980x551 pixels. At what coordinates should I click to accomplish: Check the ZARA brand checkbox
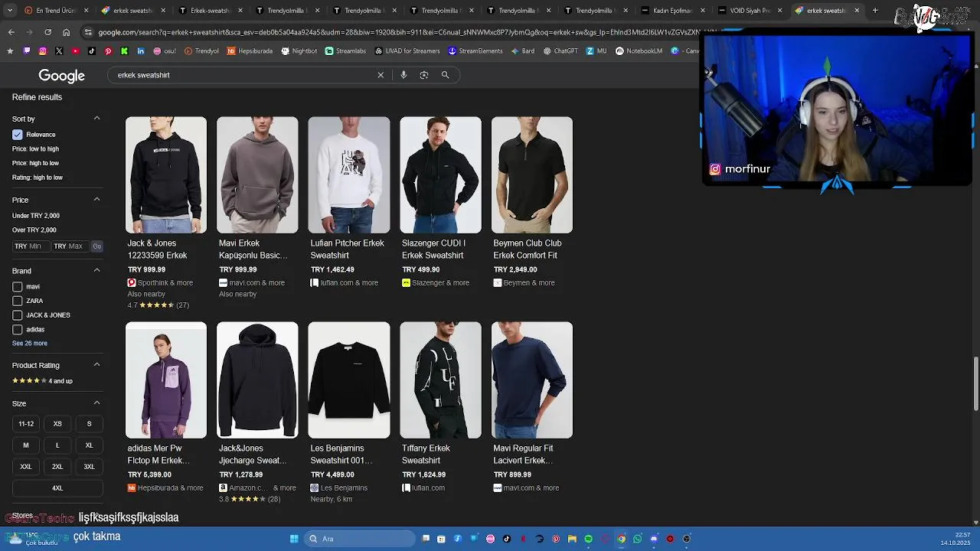[17, 301]
